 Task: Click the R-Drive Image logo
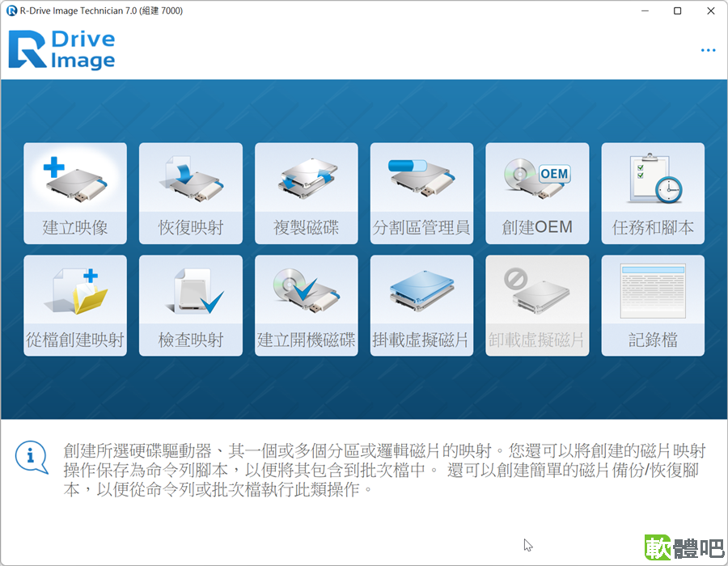pos(61,49)
